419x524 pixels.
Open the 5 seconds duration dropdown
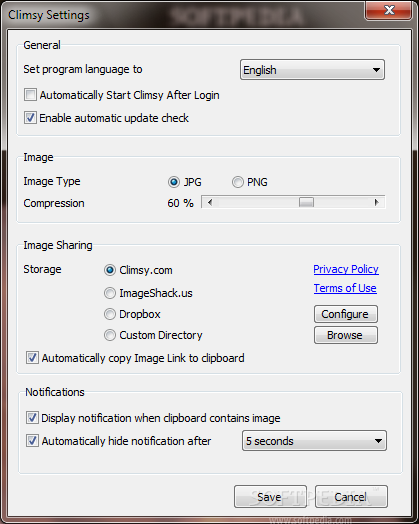click(314, 441)
